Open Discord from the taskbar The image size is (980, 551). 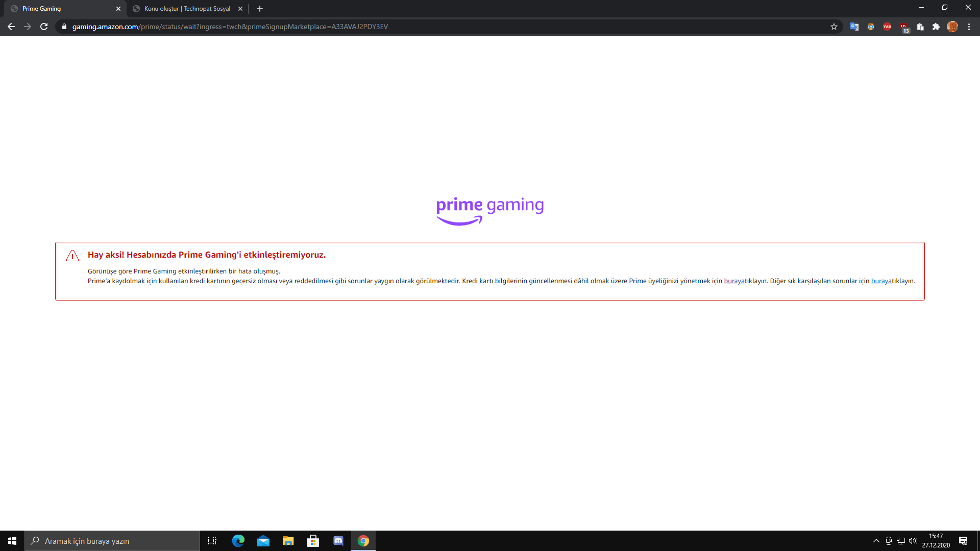[x=338, y=541]
